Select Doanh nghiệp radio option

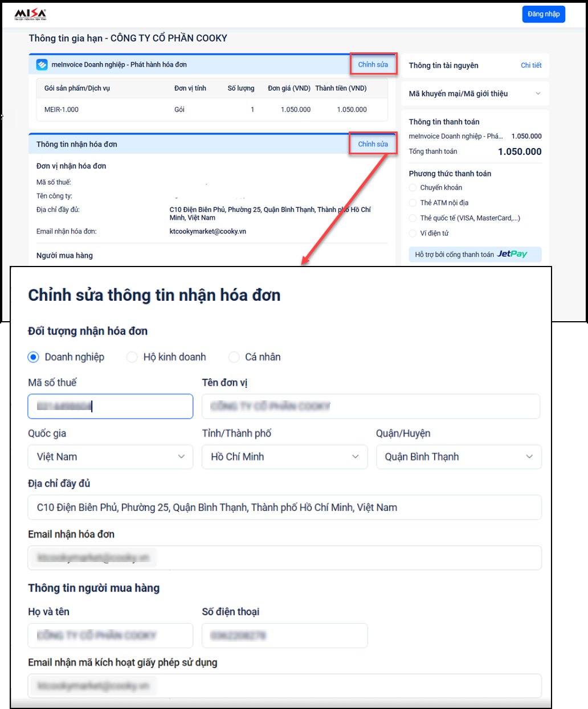pyautogui.click(x=33, y=357)
